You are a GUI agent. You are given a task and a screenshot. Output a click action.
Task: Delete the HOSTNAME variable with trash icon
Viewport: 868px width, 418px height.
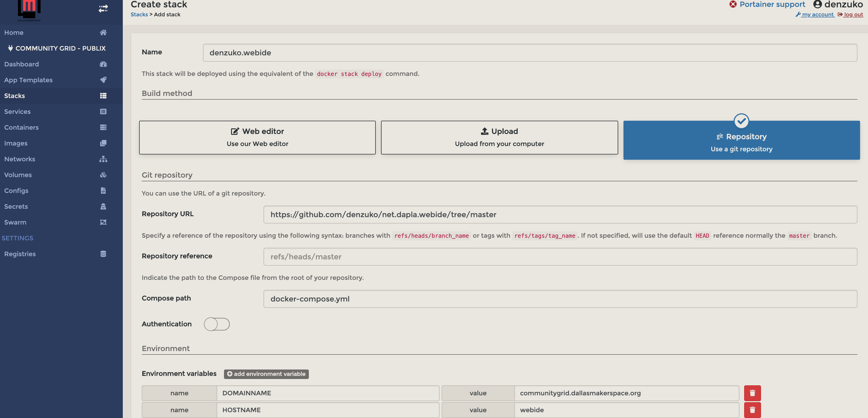[752, 410]
